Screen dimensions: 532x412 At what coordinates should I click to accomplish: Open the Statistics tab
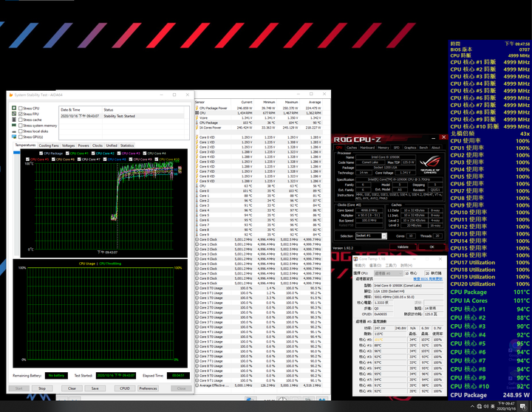127,145
